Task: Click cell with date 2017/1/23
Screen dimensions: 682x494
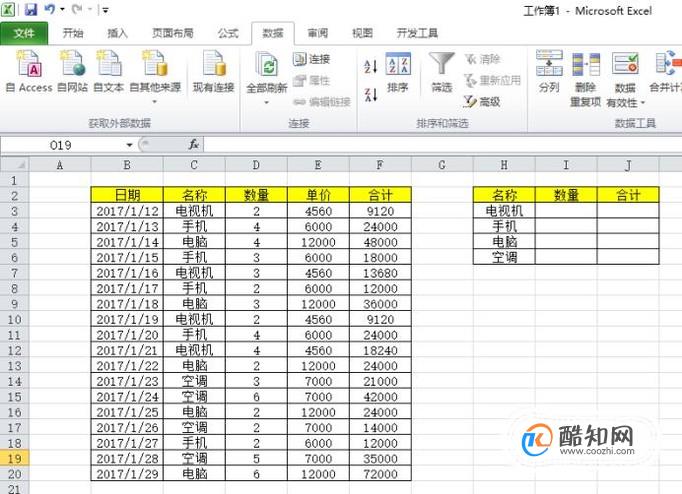Action: (x=127, y=381)
